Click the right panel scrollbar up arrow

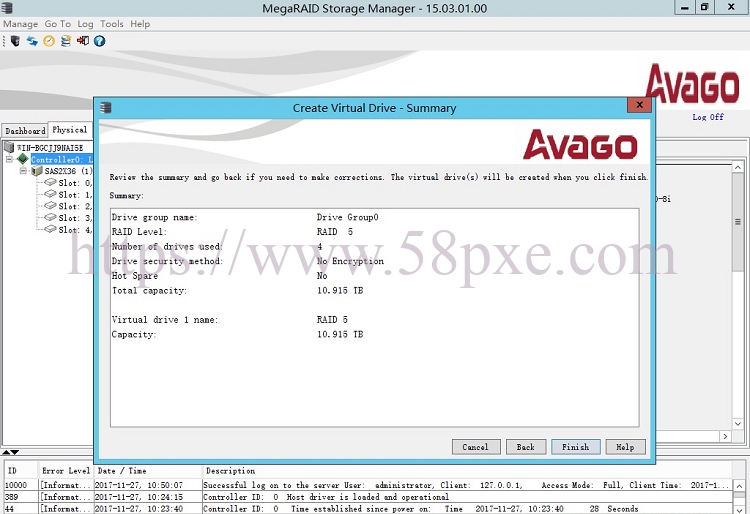point(738,167)
